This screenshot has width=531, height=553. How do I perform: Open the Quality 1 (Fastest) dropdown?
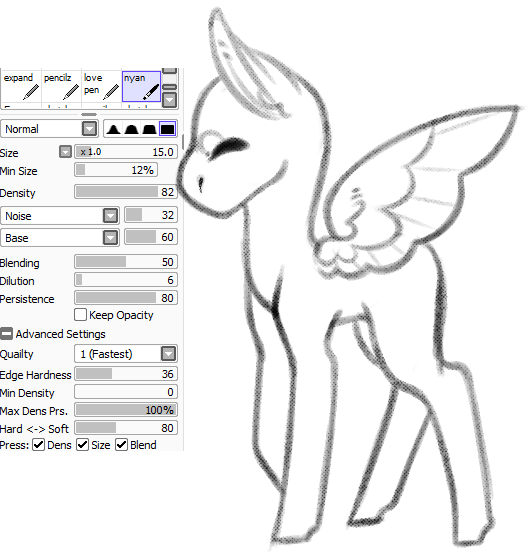coord(126,354)
